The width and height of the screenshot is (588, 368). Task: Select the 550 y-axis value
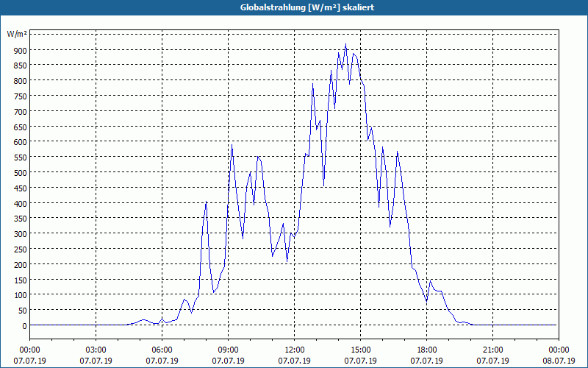coord(21,158)
